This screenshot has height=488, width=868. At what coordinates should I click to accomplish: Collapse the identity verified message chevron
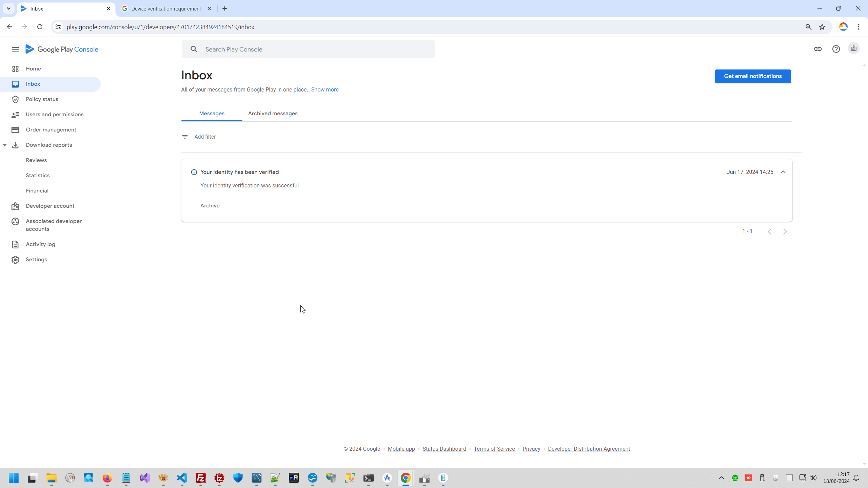[x=783, y=172]
